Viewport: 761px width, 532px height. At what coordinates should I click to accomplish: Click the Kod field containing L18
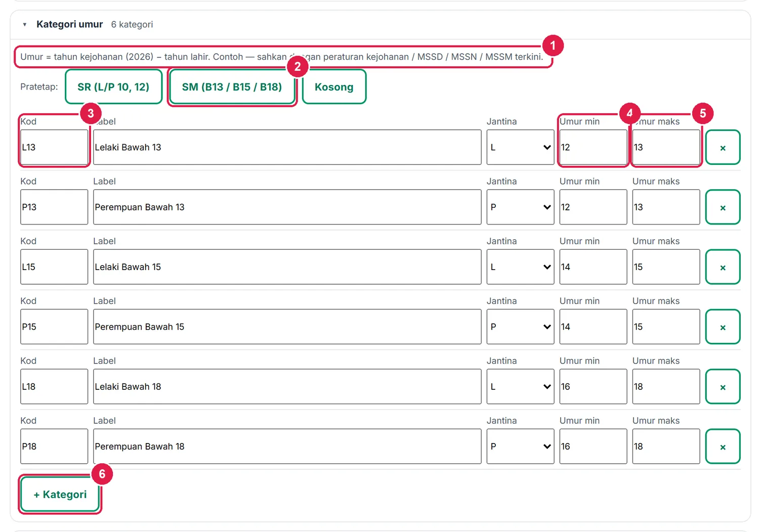click(x=54, y=386)
